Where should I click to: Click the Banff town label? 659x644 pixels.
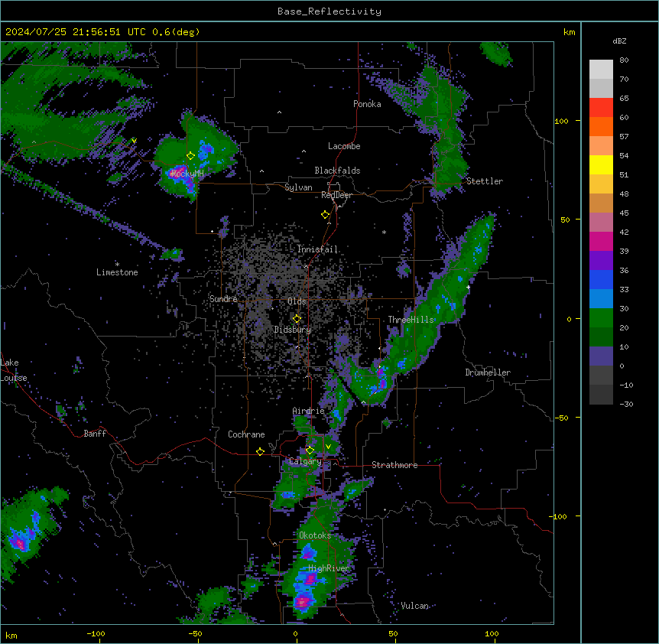[95, 434]
